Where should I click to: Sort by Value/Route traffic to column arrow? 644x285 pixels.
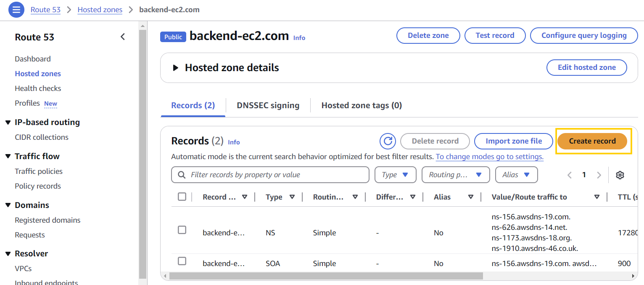[596, 197]
